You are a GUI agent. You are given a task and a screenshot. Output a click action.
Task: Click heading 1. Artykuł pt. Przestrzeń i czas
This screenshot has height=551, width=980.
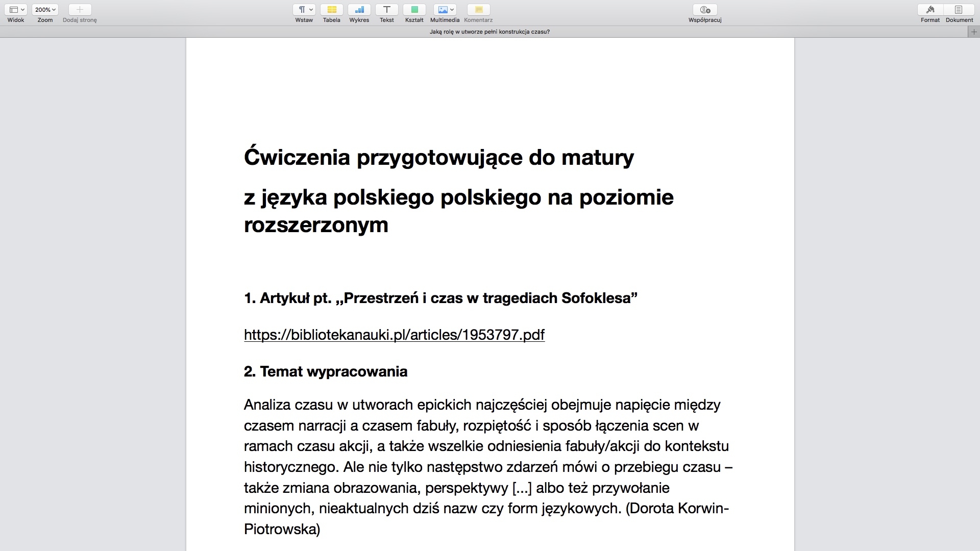click(x=440, y=298)
